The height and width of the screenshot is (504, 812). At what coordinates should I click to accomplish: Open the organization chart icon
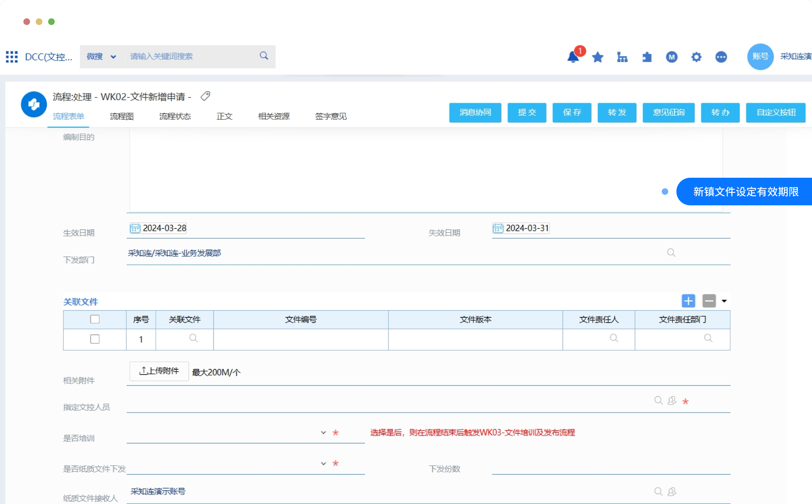(x=622, y=57)
